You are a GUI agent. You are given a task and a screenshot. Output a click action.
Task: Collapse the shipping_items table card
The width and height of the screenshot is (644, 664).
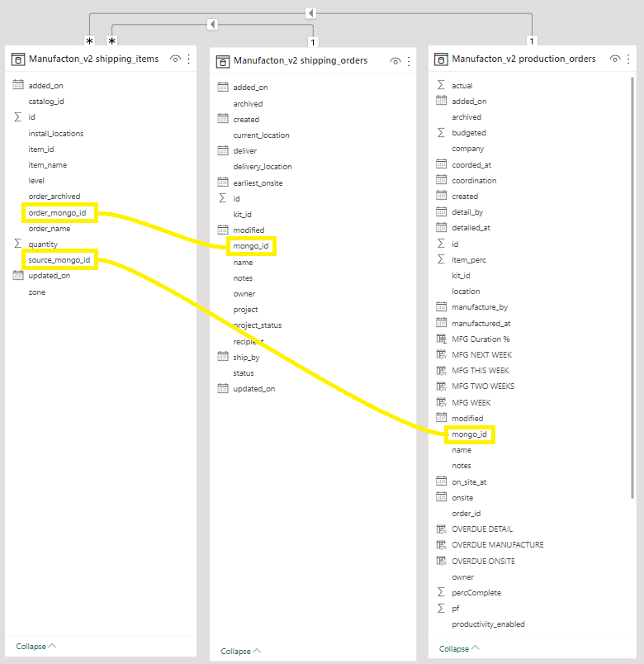pyautogui.click(x=36, y=646)
